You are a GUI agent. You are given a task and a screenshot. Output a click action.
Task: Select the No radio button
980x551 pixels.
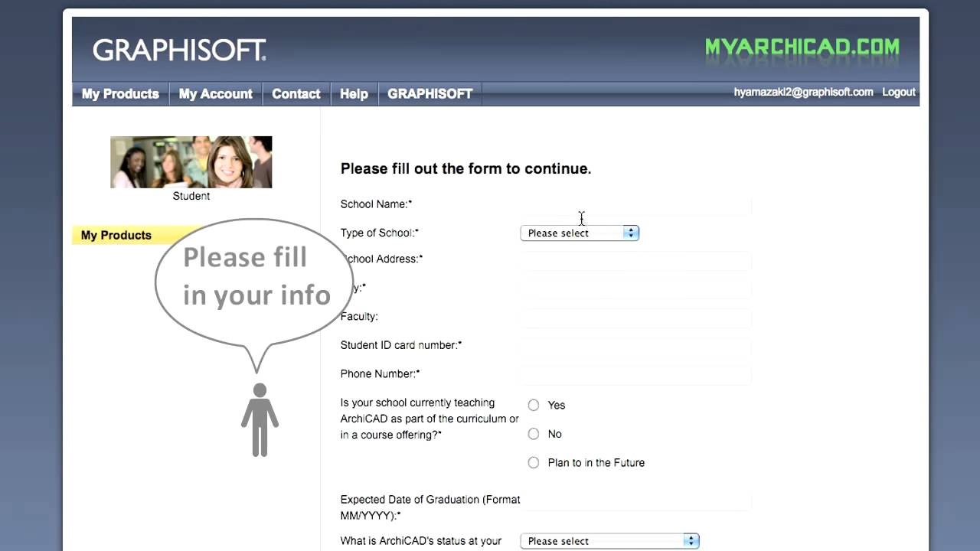[534, 434]
